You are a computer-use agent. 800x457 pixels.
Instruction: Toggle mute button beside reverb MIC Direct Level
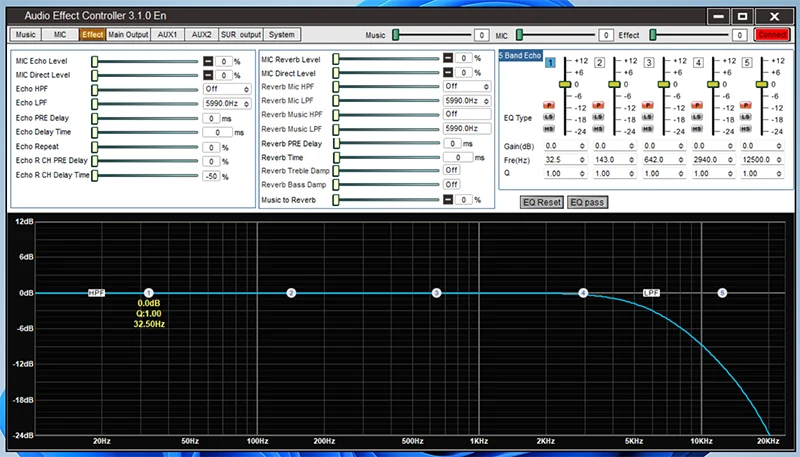447,72
